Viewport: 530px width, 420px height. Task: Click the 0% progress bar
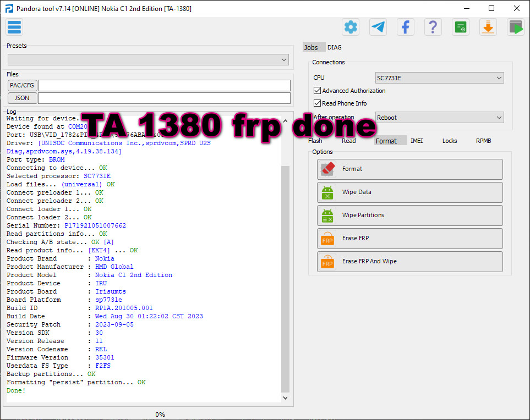[x=160, y=414]
